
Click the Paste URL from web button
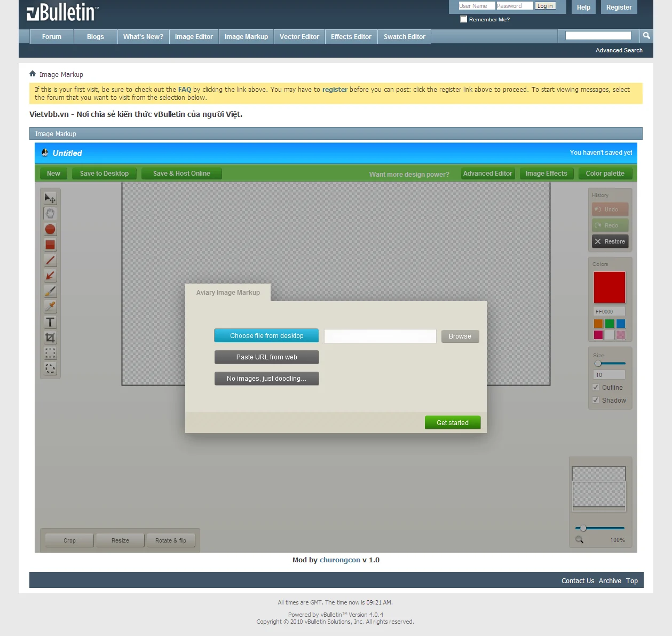point(266,357)
